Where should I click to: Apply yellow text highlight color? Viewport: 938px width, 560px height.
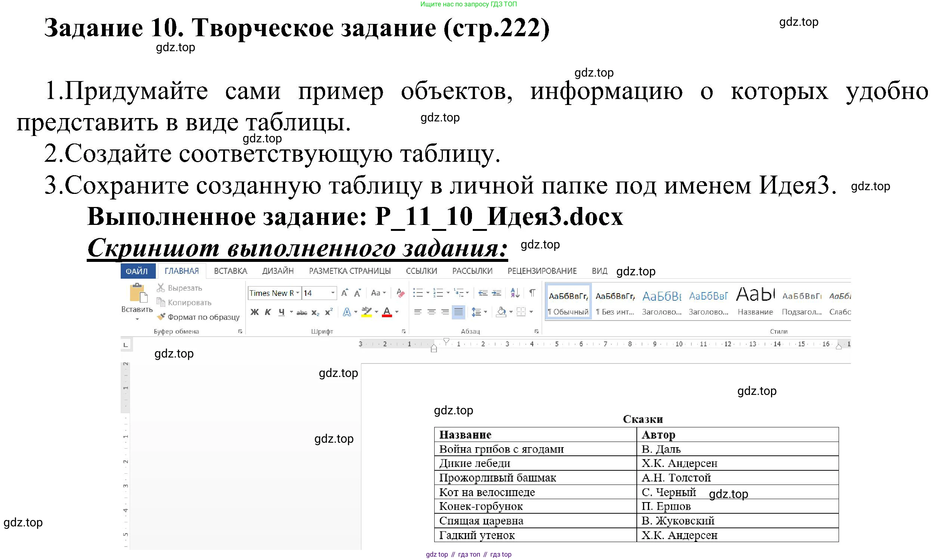pyautogui.click(x=366, y=312)
